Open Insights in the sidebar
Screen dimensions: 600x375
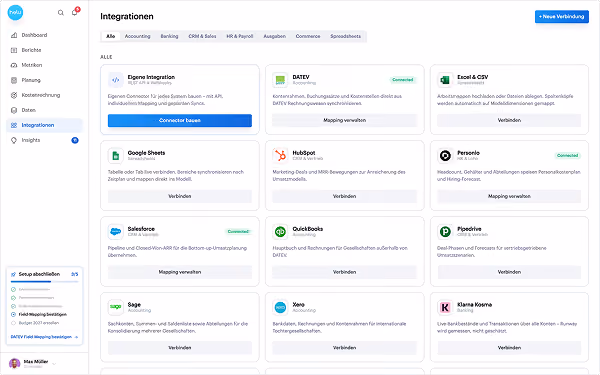(44, 140)
